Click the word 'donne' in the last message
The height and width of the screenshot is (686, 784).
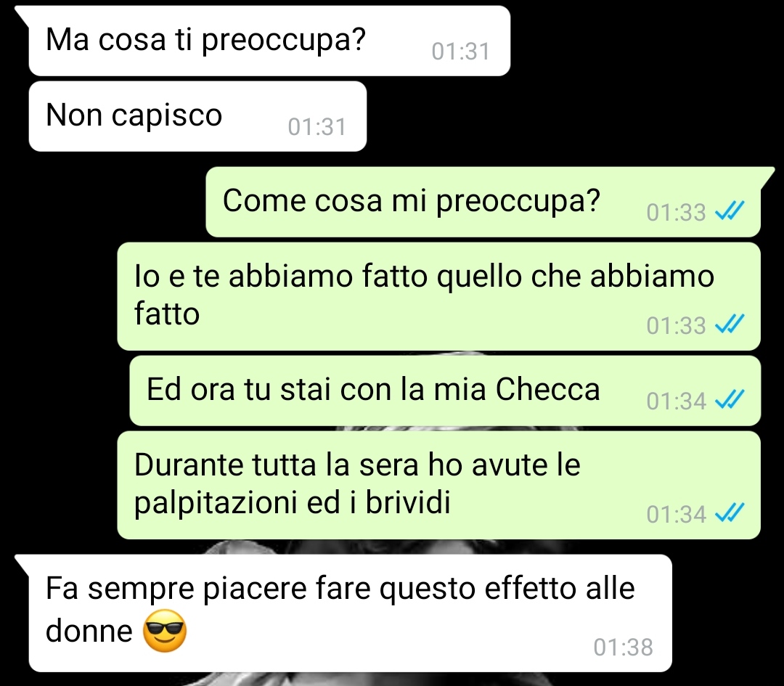tap(89, 631)
